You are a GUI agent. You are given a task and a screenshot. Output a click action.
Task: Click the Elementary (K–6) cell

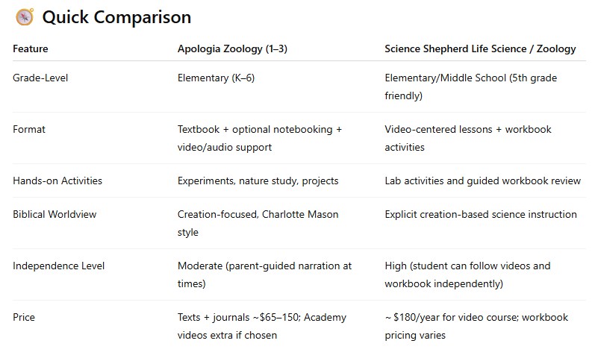(x=216, y=78)
